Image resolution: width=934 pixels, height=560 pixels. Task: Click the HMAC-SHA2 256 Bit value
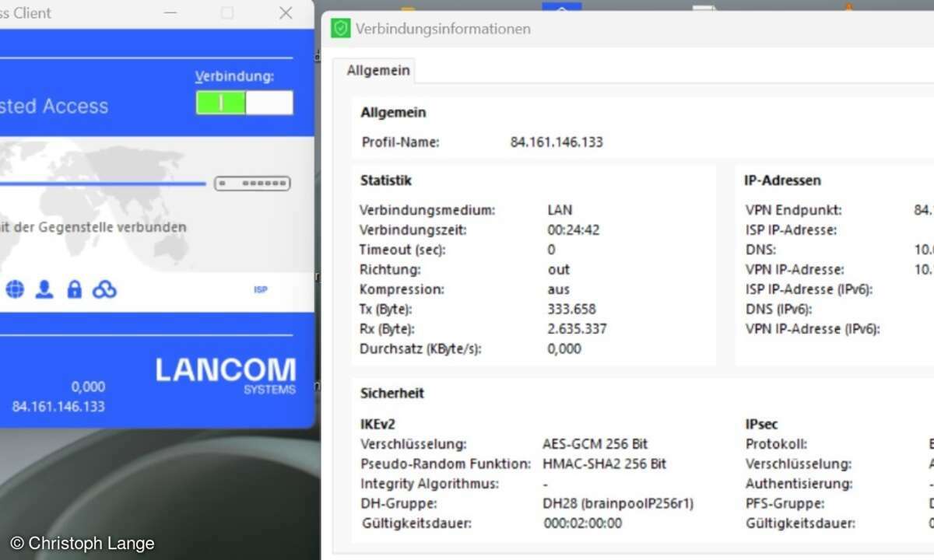pos(605,464)
